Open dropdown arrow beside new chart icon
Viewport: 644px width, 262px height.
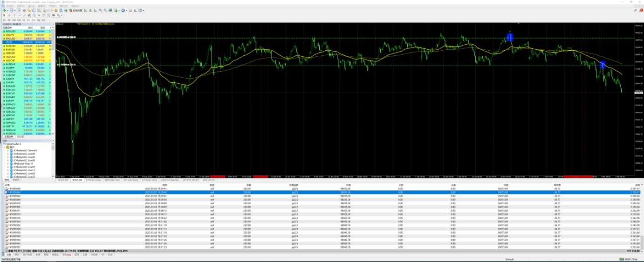pos(7,10)
